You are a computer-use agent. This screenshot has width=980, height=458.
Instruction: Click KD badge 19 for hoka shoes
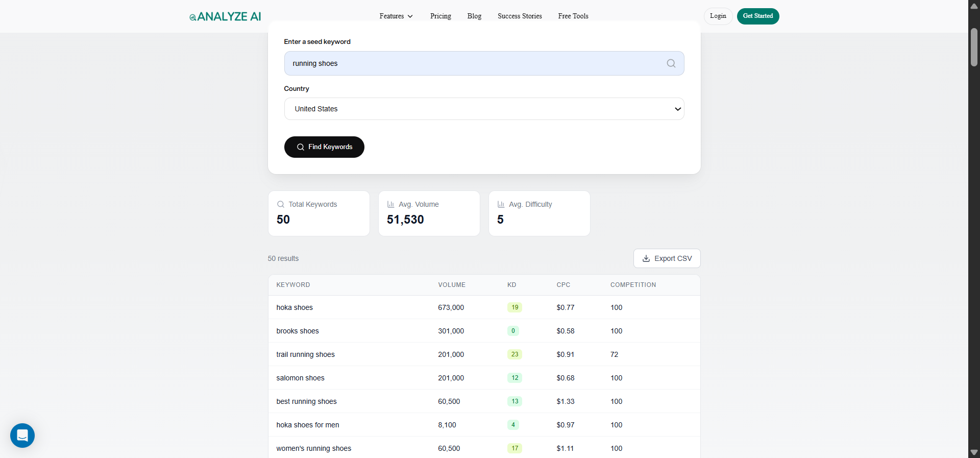(514, 307)
